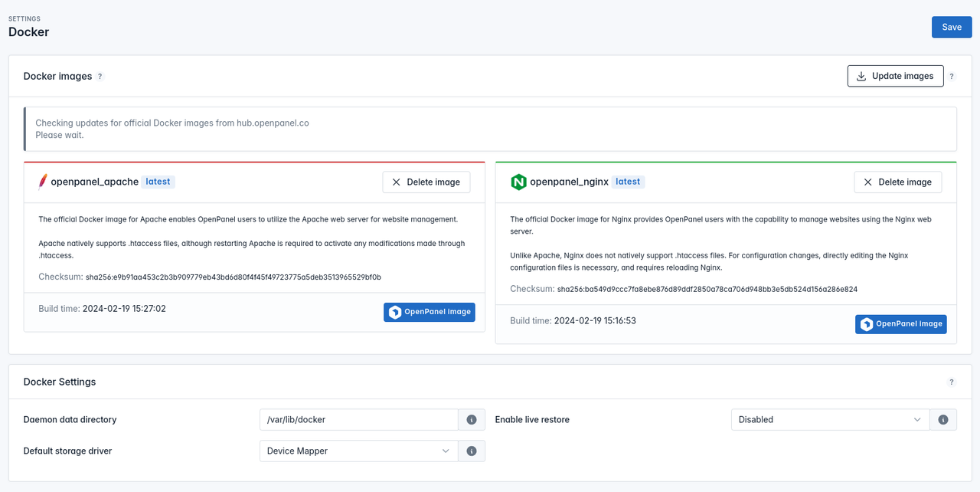This screenshot has width=980, height=492.
Task: Open help icon in Docker Settings header
Action: point(952,382)
